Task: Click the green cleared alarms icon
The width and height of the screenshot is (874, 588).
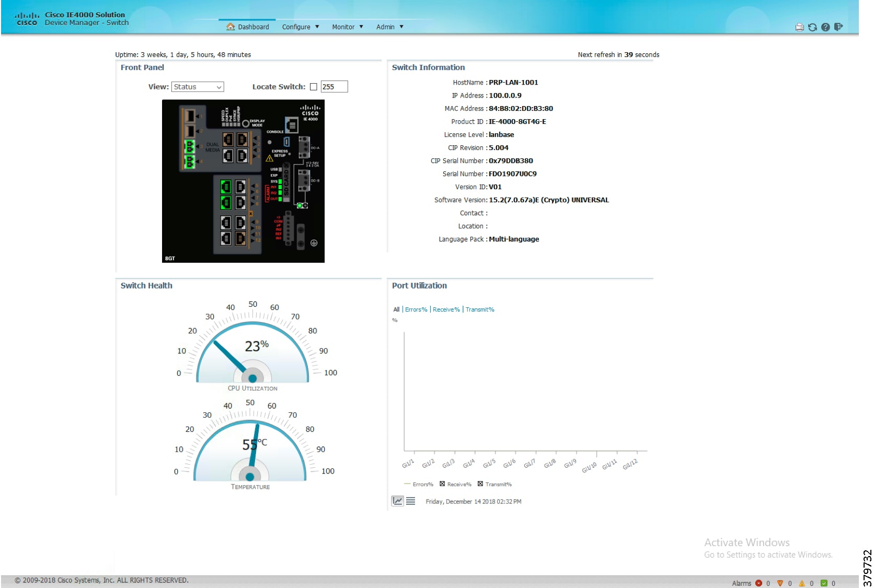Action: click(x=824, y=583)
